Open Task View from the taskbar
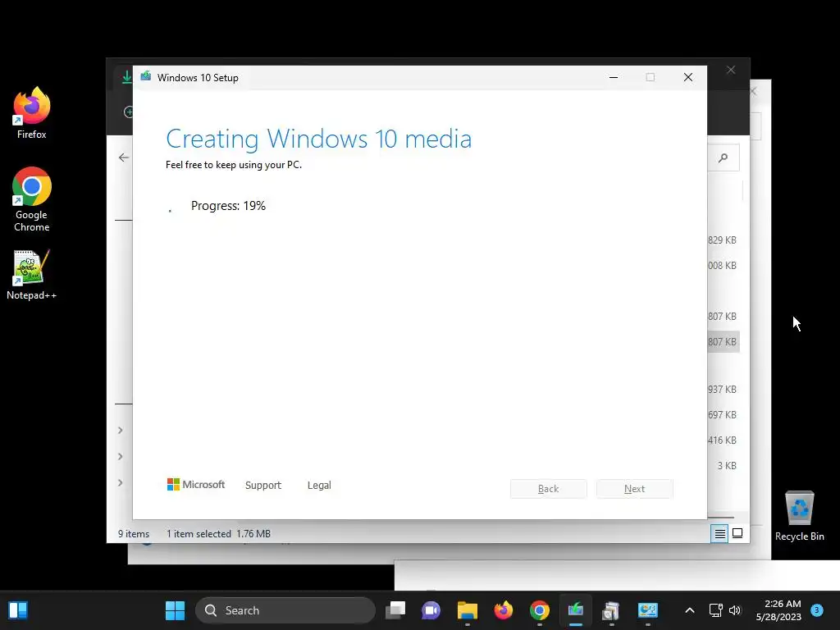Image resolution: width=840 pixels, height=630 pixels. [395, 610]
